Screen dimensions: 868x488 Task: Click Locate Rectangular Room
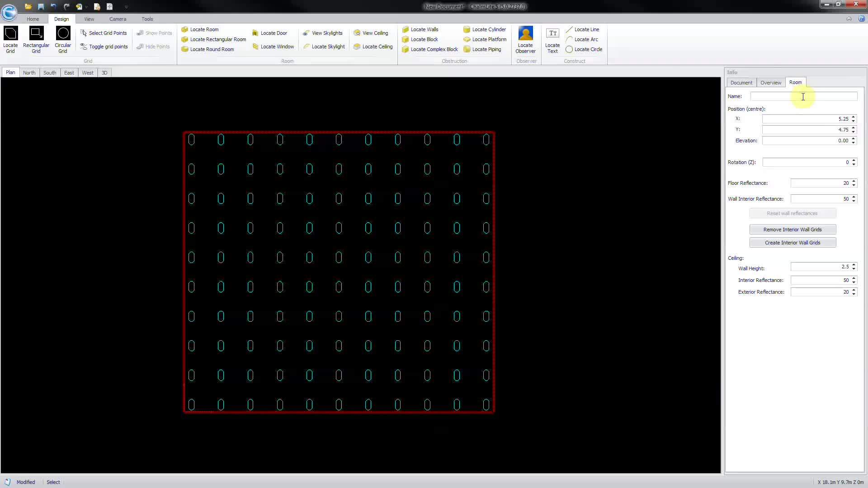(x=214, y=39)
